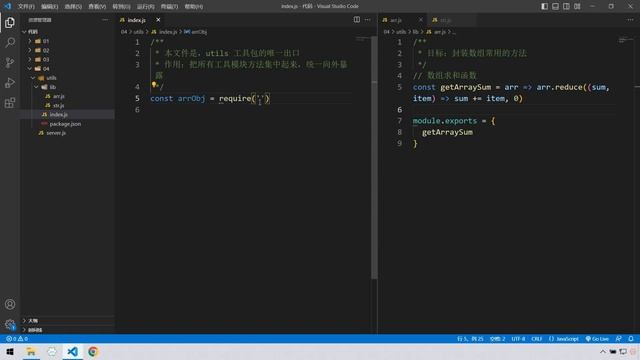Open Windows Start menu on taskbar
Viewport: 640px width, 360px height.
[10, 352]
